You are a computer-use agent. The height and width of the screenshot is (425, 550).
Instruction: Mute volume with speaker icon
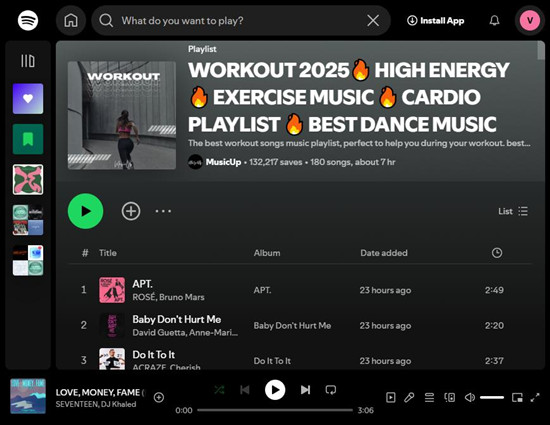[470, 397]
